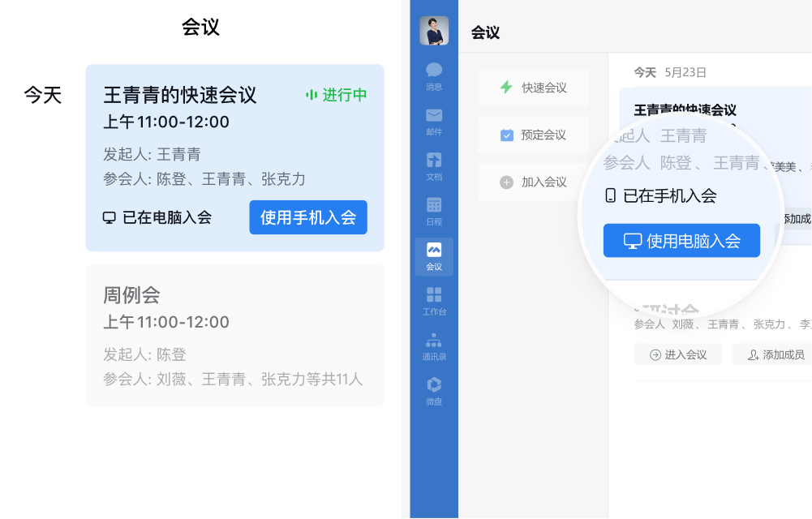Select Meeting (会议) in the sidebar
Image resolution: width=812 pixels, height=519 pixels.
point(434,256)
